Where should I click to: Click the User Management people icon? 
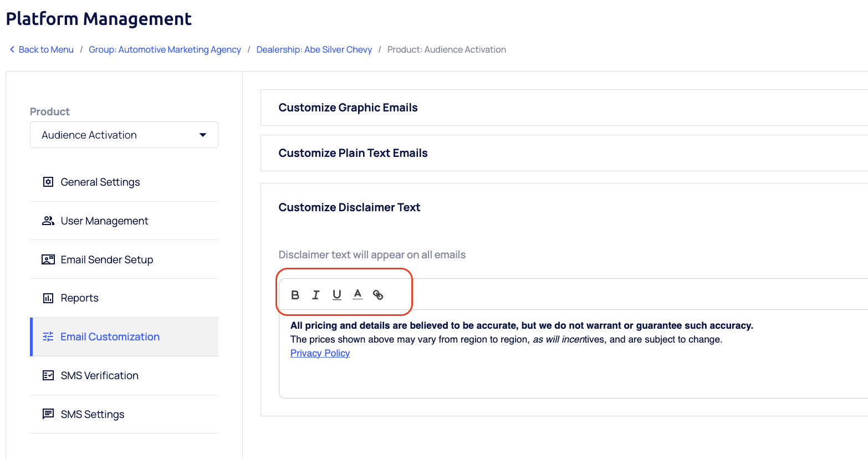pos(48,221)
